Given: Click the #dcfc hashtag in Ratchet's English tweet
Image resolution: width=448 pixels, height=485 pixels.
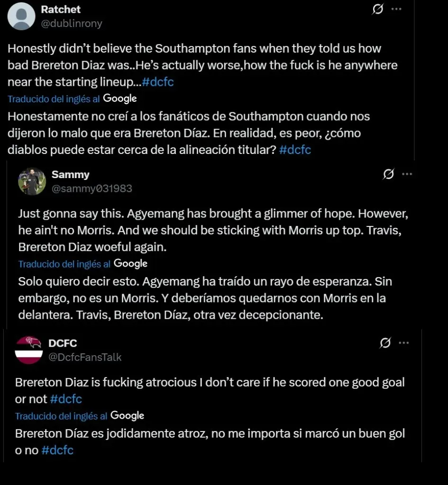Looking at the screenshot, I should [x=158, y=82].
